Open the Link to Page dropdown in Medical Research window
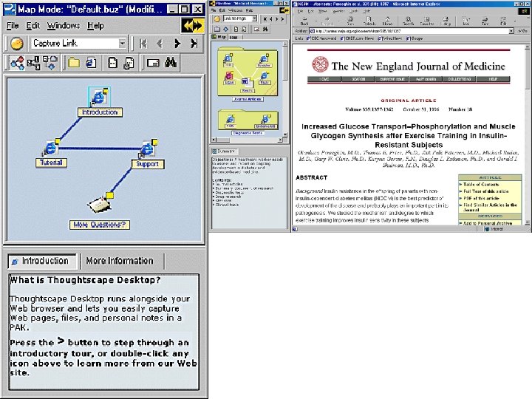The image size is (532, 399). tap(254, 18)
